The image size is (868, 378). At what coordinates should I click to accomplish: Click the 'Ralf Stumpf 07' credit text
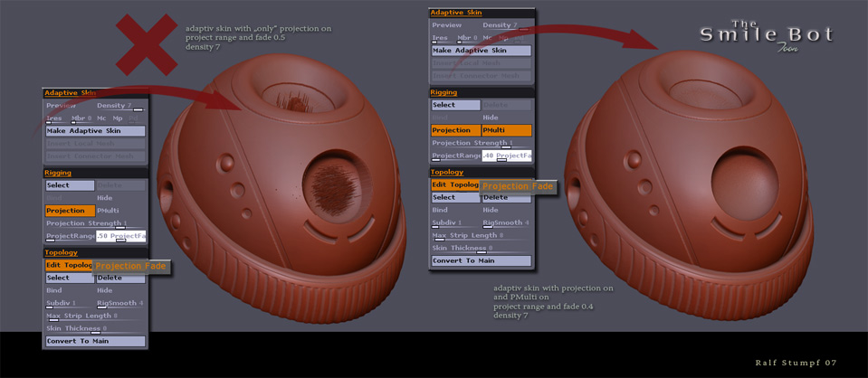[x=796, y=363]
